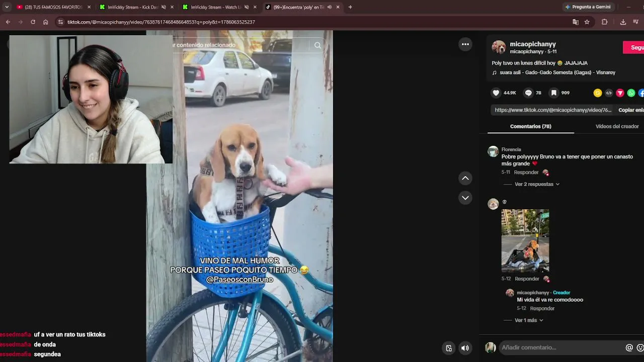Open the browser downloads
This screenshot has height=362, width=644.
click(x=623, y=22)
